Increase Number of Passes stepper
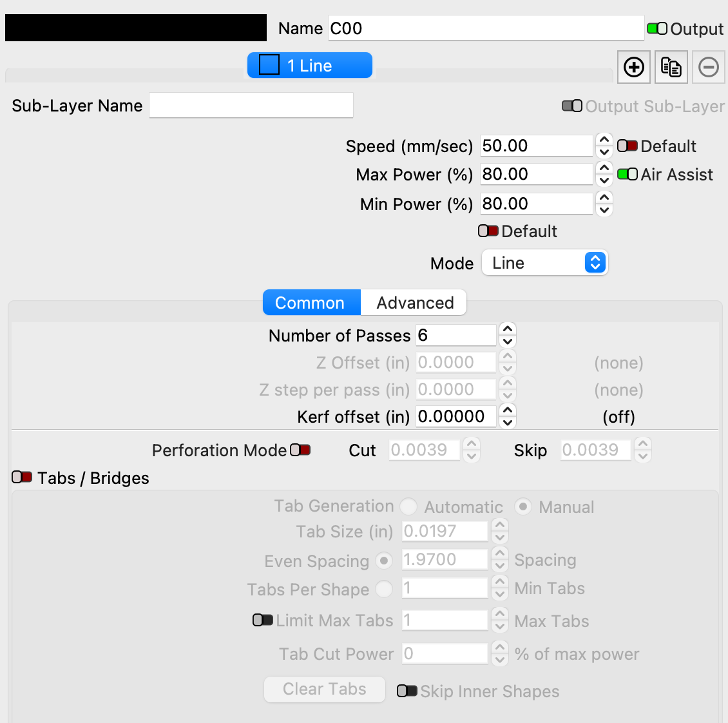 click(508, 329)
